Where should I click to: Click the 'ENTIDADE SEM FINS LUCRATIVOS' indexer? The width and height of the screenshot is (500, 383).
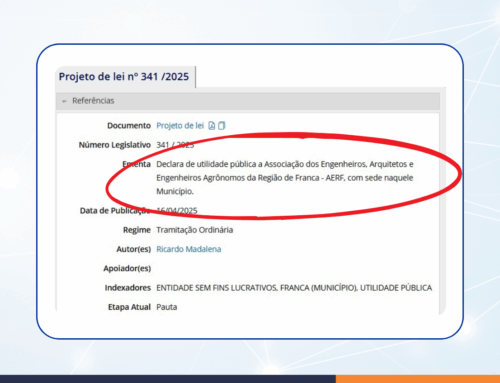pyautogui.click(x=217, y=288)
